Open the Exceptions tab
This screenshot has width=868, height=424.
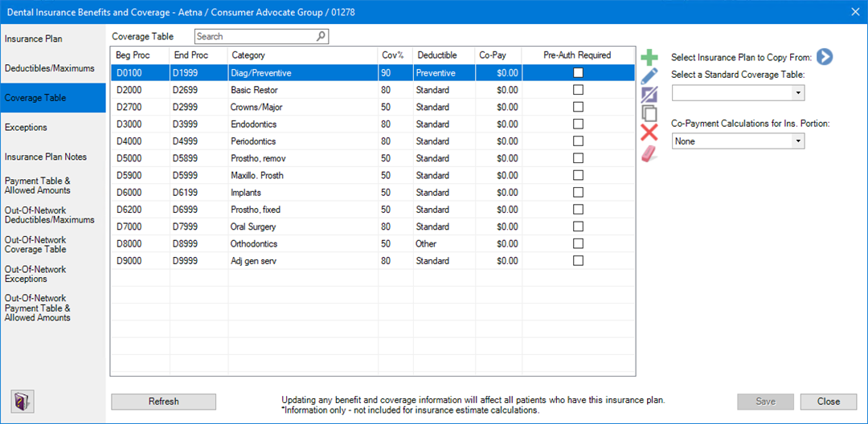tap(52, 127)
